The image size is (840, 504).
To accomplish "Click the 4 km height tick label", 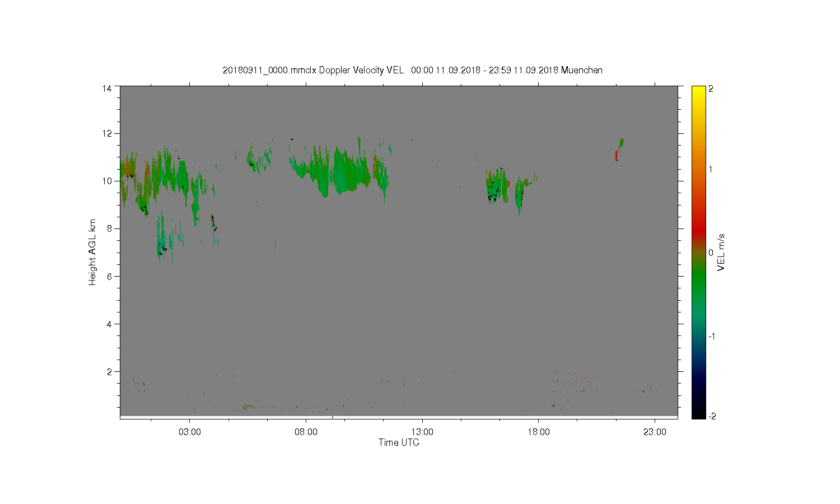I will point(109,324).
